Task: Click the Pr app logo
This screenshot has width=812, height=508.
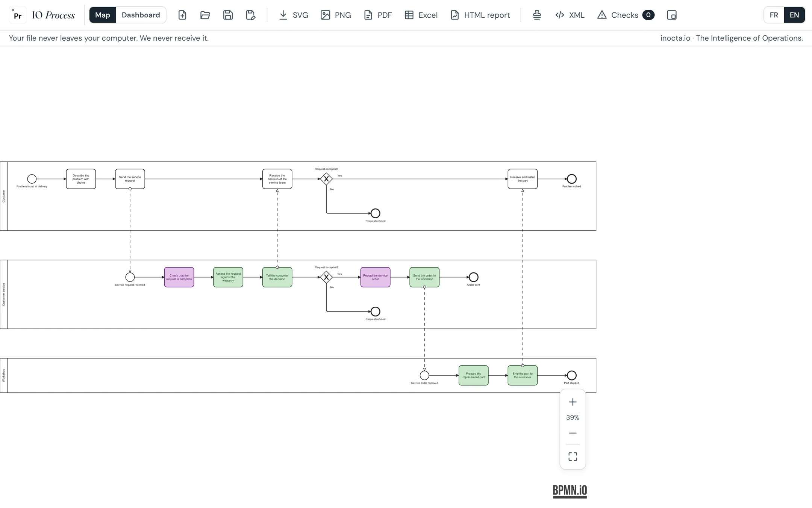Action: pyautogui.click(x=17, y=15)
